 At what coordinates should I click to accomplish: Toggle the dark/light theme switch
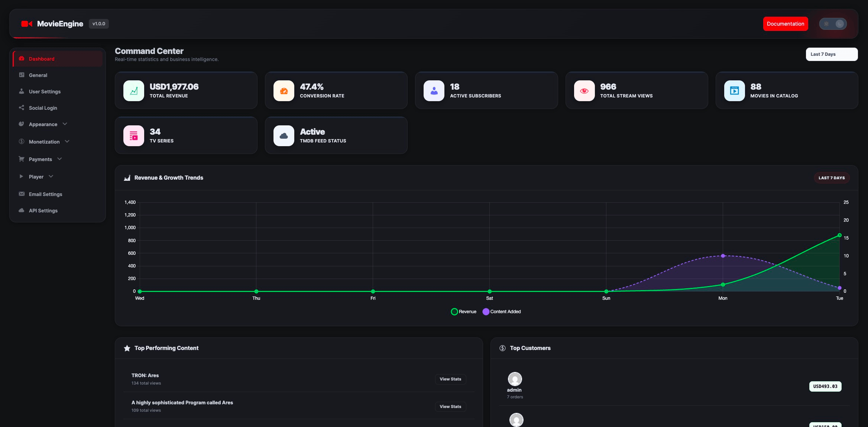pos(833,24)
